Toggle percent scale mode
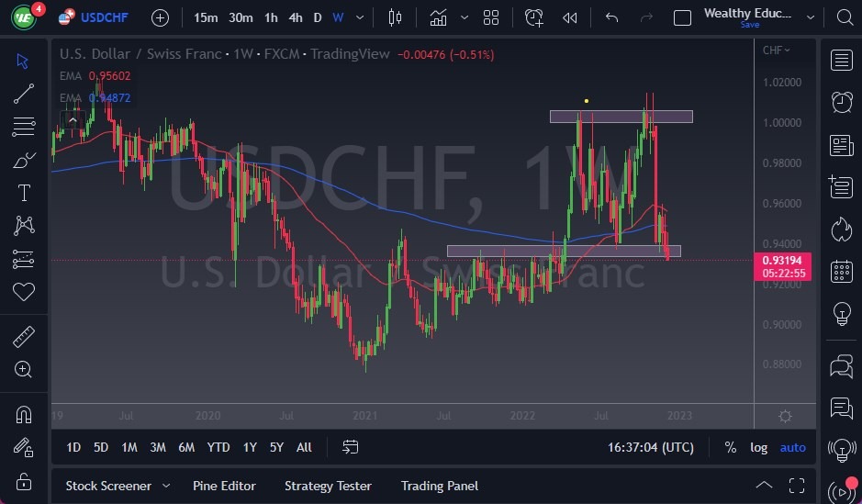Viewport: 862px width, 504px height. pyautogui.click(x=730, y=447)
